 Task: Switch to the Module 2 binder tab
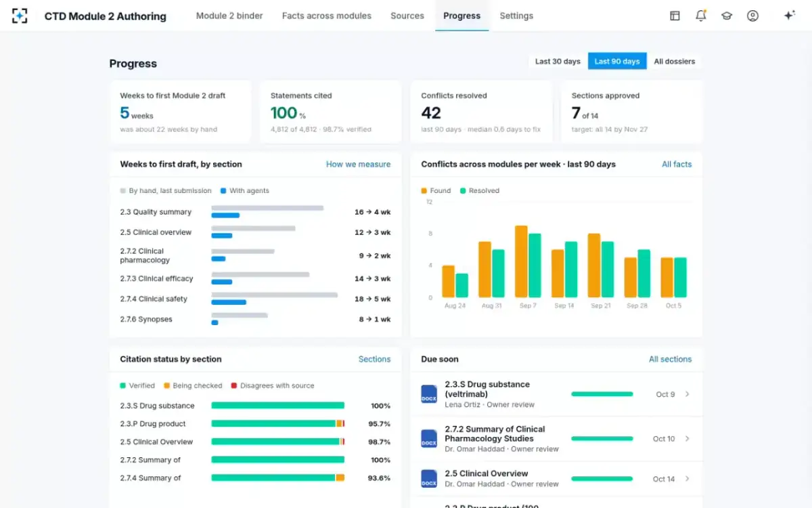point(229,16)
